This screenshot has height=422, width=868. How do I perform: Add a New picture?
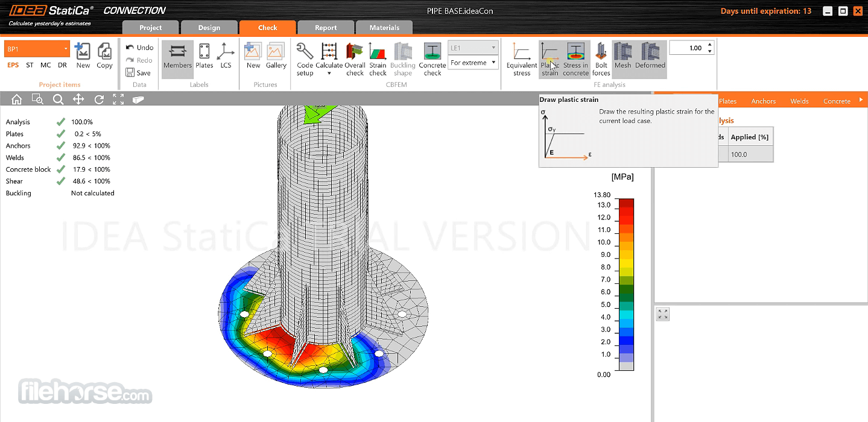pos(253,56)
